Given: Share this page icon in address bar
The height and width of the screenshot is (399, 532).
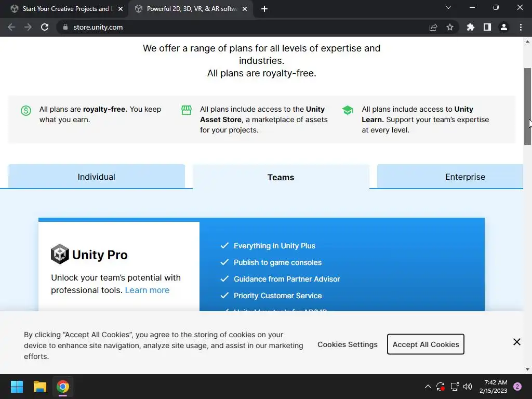Looking at the screenshot, I should [x=433, y=27].
